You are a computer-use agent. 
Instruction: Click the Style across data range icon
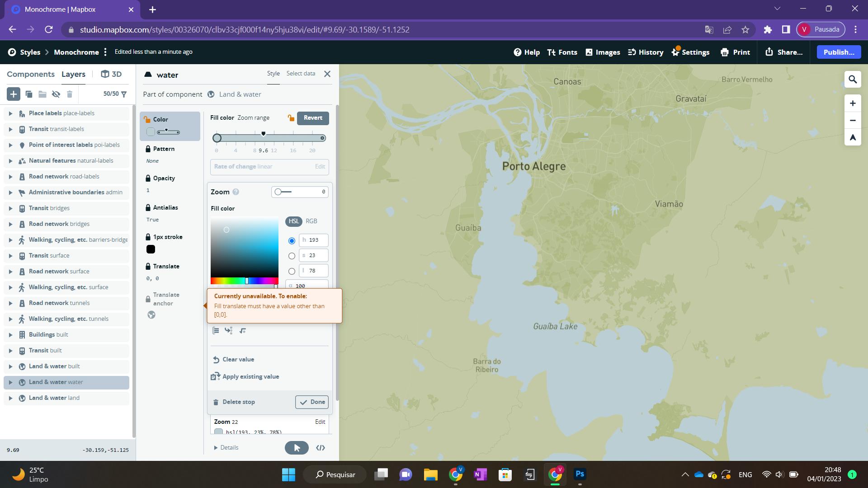point(216,331)
